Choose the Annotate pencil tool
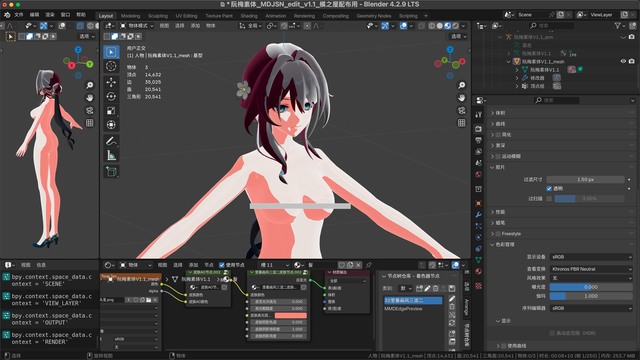Image resolution: width=640 pixels, height=360 pixels. 111,141
